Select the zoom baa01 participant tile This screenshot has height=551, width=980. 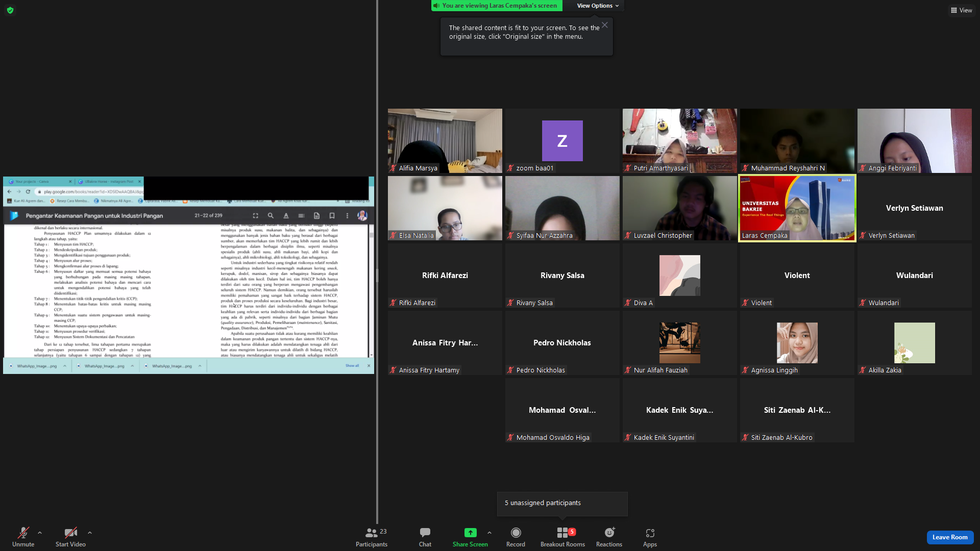pyautogui.click(x=562, y=141)
